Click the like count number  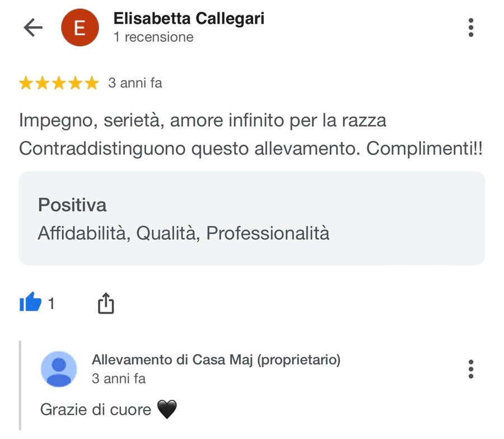[x=52, y=303]
